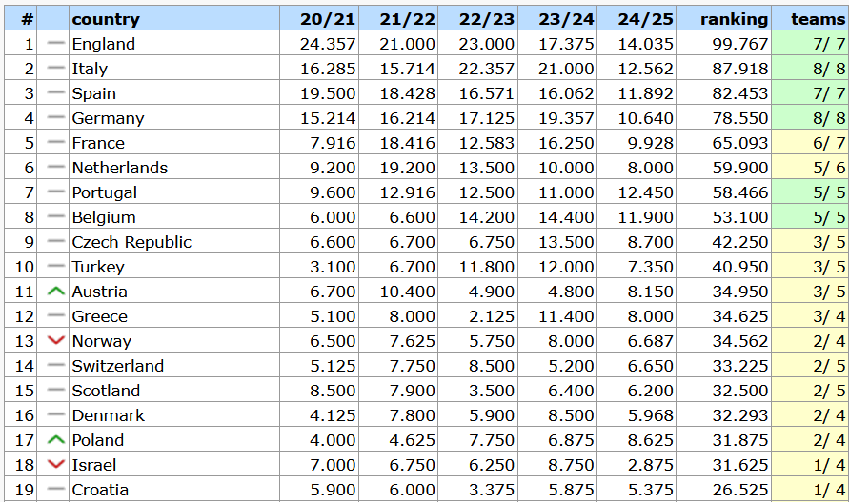Open the Czech Republic country link
This screenshot has height=504, width=849.
[131, 242]
